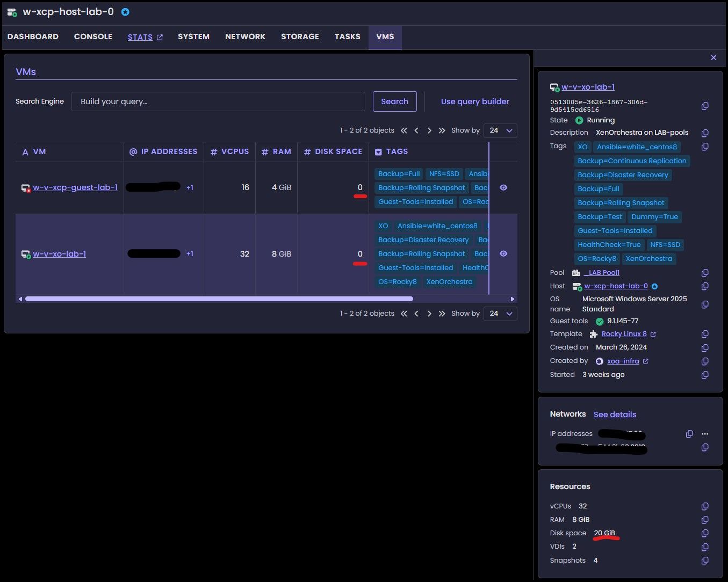The height and width of the screenshot is (582, 728).
Task: Jump to last page in top pagination
Action: click(x=442, y=130)
